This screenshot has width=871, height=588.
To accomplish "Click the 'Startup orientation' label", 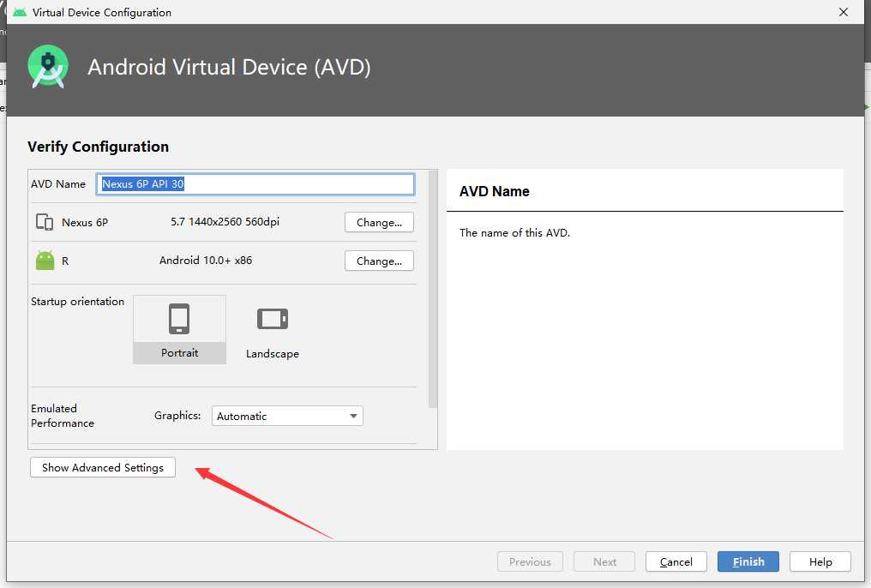I will pos(77,301).
